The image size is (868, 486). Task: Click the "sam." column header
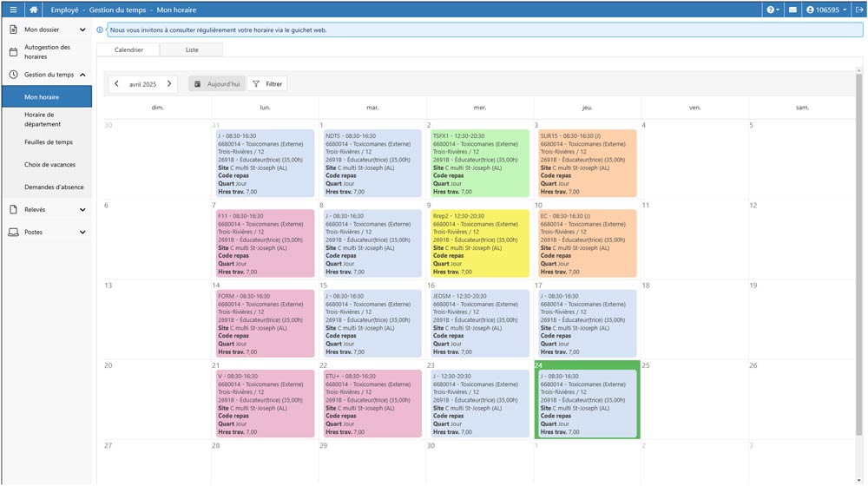[802, 108]
